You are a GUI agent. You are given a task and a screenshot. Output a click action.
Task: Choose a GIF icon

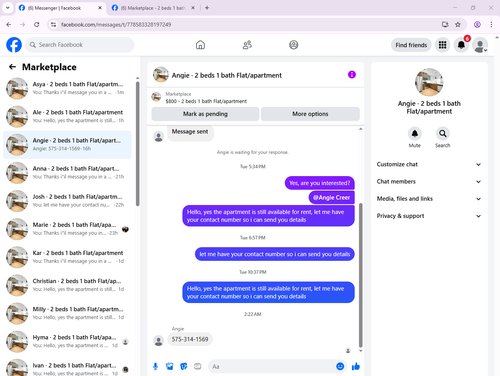[198, 367]
